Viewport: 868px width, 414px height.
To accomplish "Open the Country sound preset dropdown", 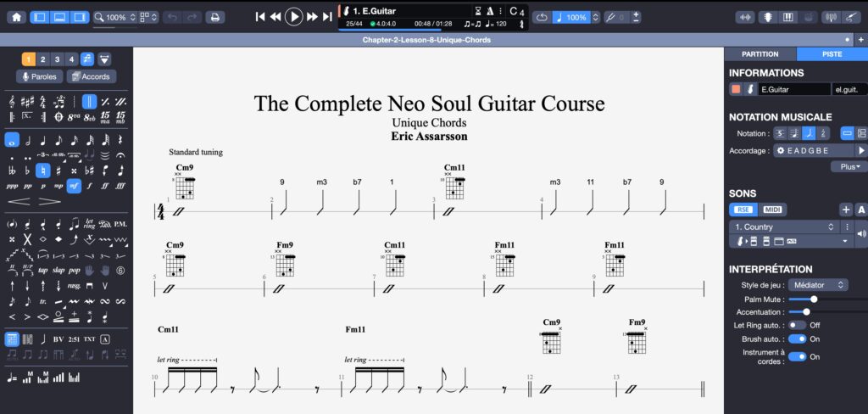I will point(783,227).
